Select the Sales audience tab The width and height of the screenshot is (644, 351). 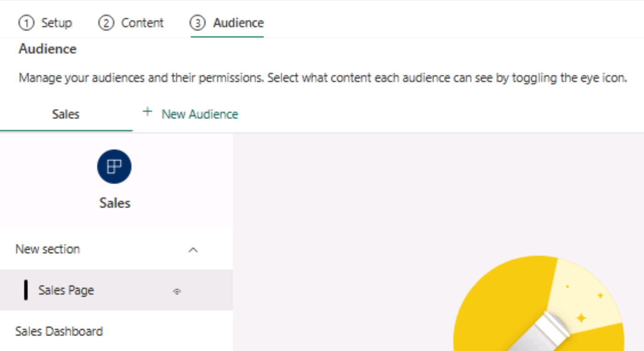66,114
